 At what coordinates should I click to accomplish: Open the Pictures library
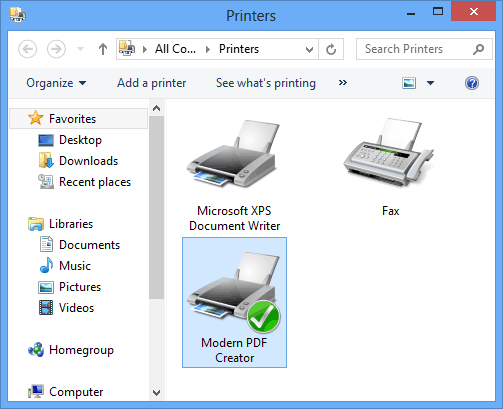coord(80,287)
